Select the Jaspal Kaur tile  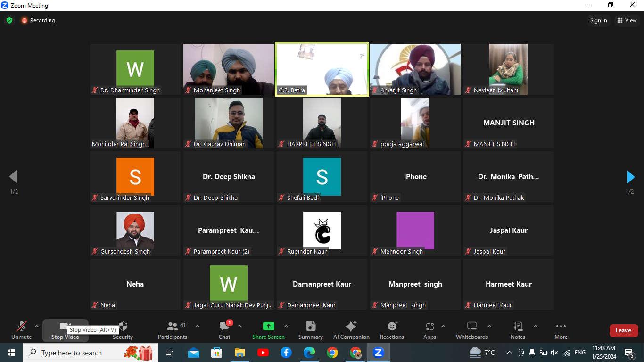pos(509,230)
